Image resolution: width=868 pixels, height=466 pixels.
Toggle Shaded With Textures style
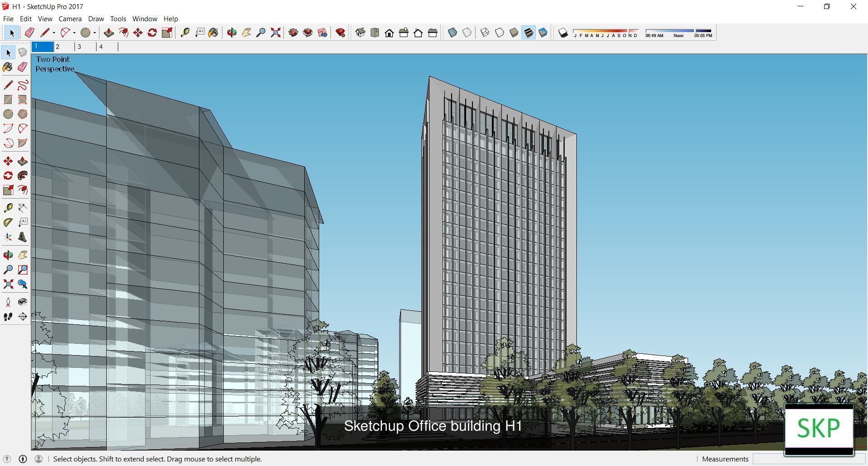tap(528, 33)
